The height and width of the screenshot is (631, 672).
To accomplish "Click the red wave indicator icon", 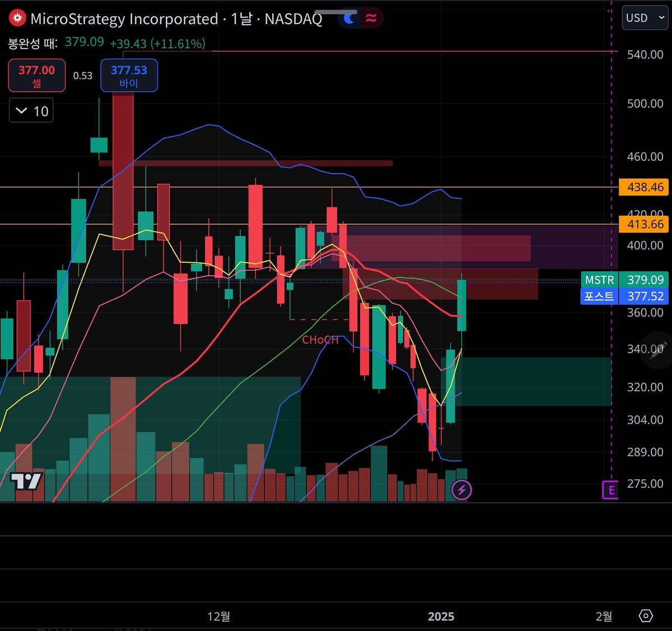I will [x=371, y=18].
